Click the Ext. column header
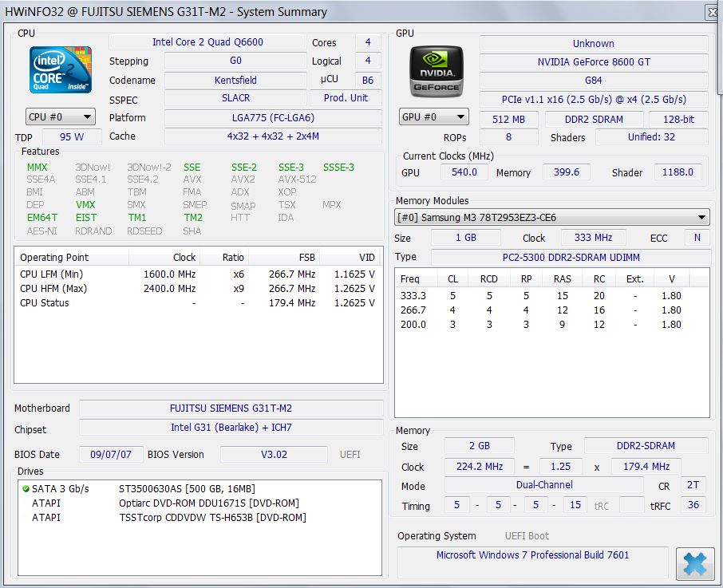Image resolution: width=723 pixels, height=588 pixels. pyautogui.click(x=635, y=278)
